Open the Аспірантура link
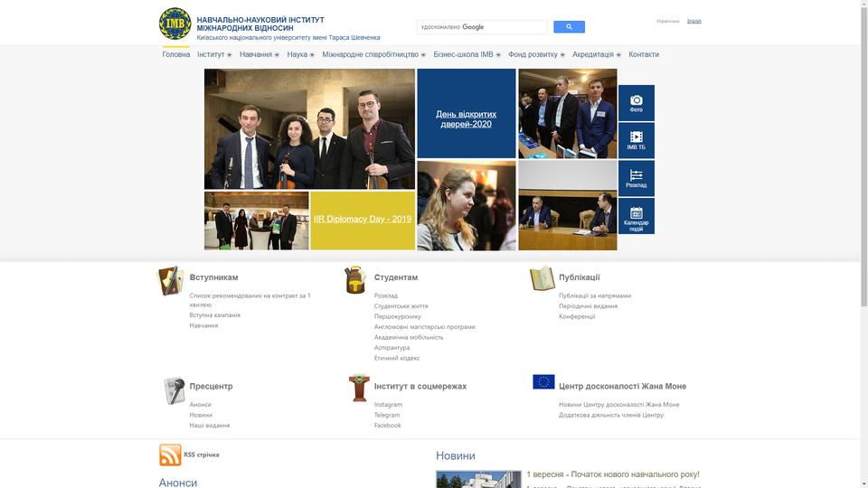The width and height of the screenshot is (868, 488). pyautogui.click(x=392, y=347)
